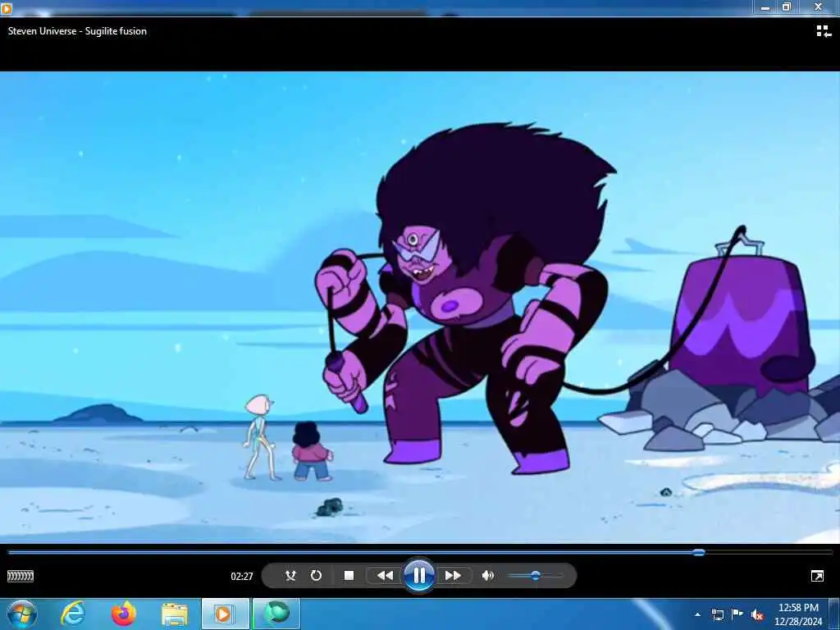Click the title Steven Universe - Sugilite fusion
This screenshot has height=630, width=840.
[x=77, y=31]
